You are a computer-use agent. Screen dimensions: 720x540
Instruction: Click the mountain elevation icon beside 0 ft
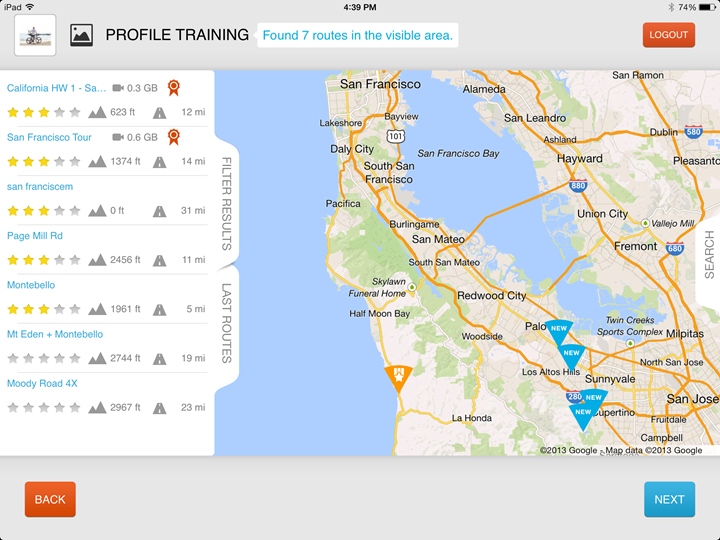97,210
